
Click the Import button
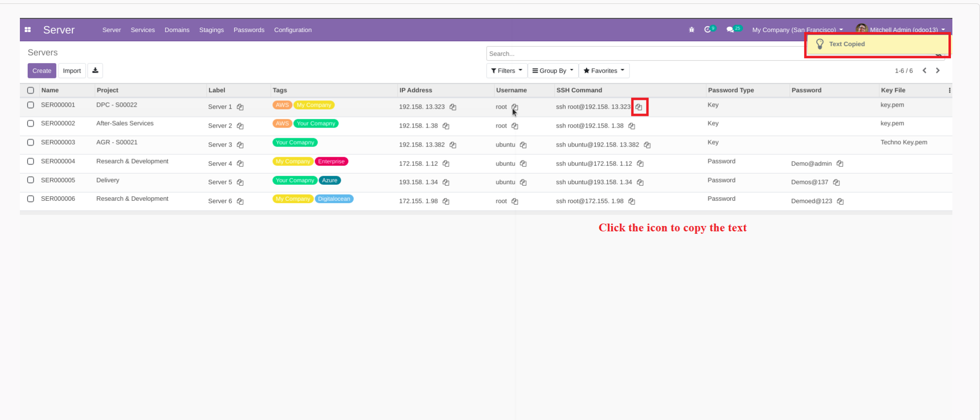72,71
